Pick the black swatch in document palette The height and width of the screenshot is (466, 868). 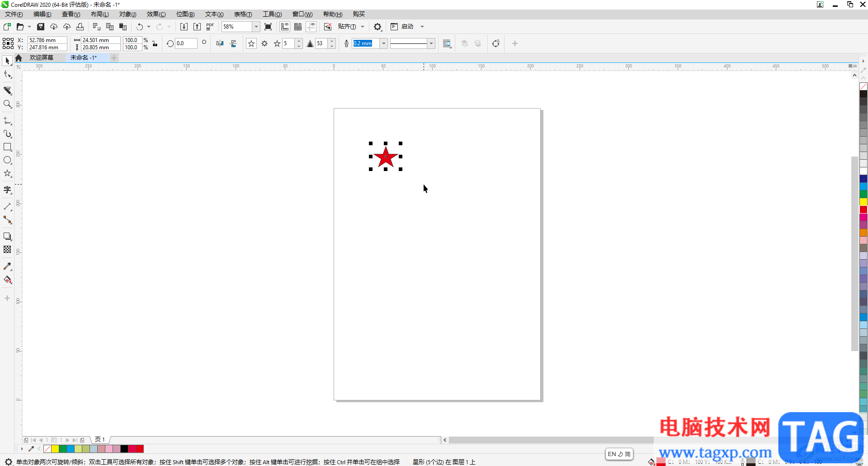pyautogui.click(x=124, y=449)
